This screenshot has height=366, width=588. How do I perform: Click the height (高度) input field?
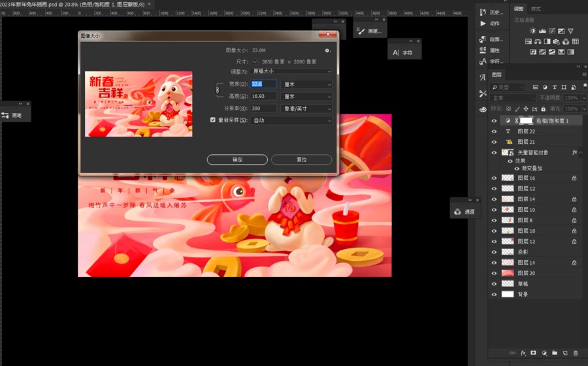point(264,96)
